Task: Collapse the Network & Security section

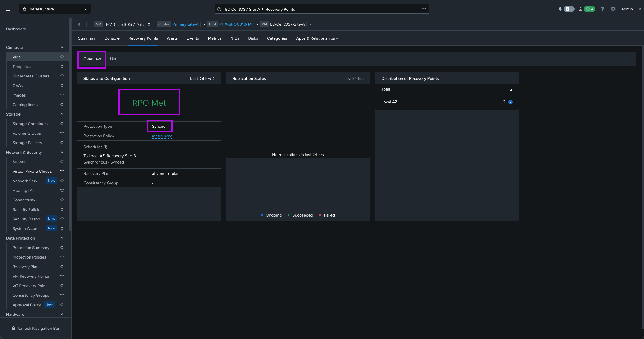Action: [x=62, y=152]
